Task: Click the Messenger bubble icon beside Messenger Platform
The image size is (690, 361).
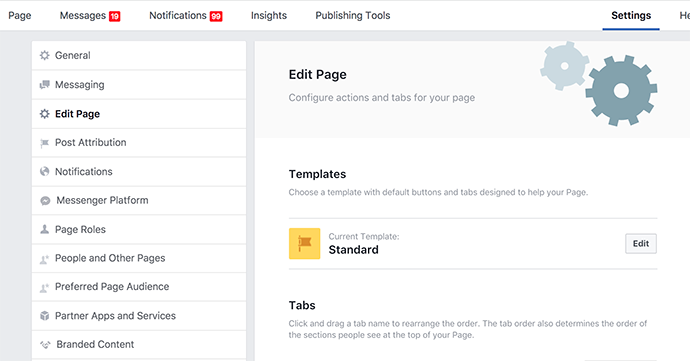Action: tap(45, 201)
